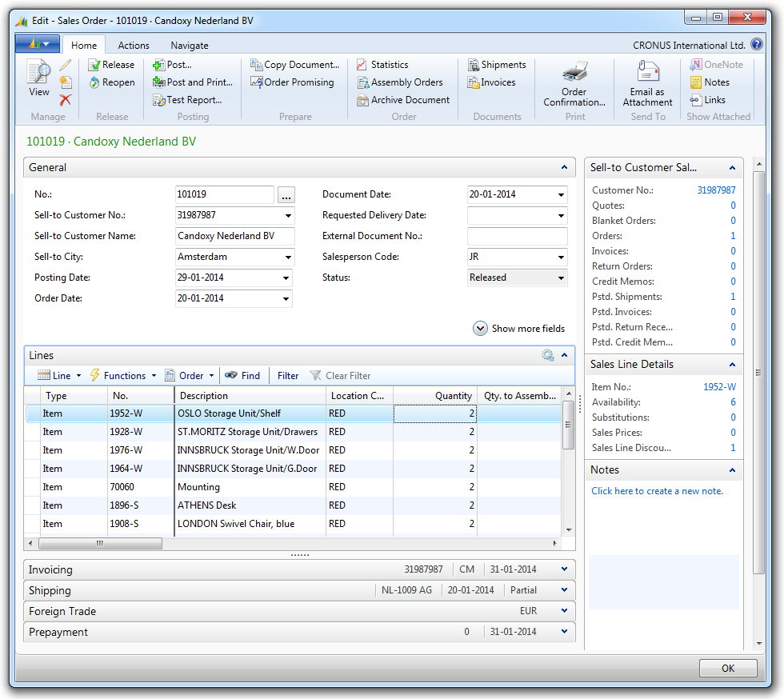Click Archive Document
The width and height of the screenshot is (784, 699).
click(x=403, y=99)
